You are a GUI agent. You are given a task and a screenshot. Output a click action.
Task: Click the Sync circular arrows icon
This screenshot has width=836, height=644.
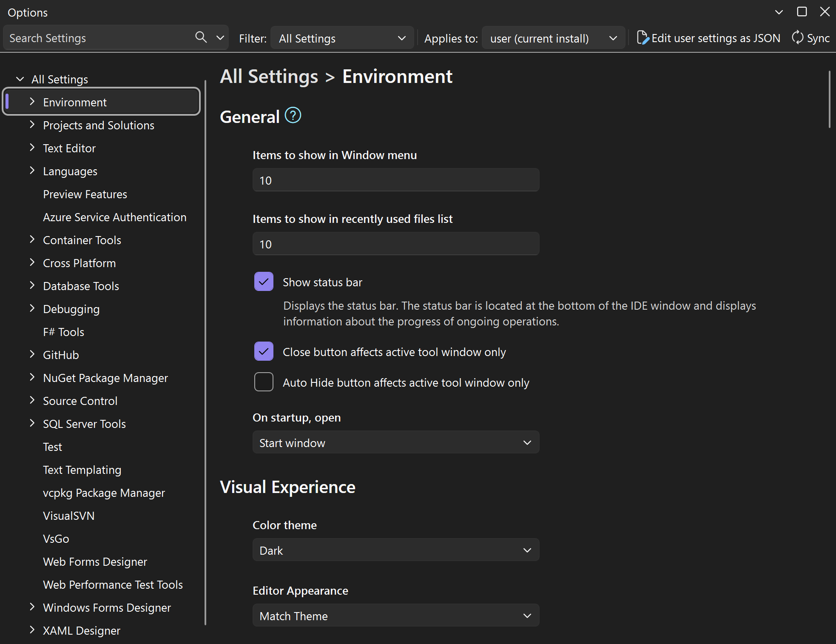(x=797, y=37)
